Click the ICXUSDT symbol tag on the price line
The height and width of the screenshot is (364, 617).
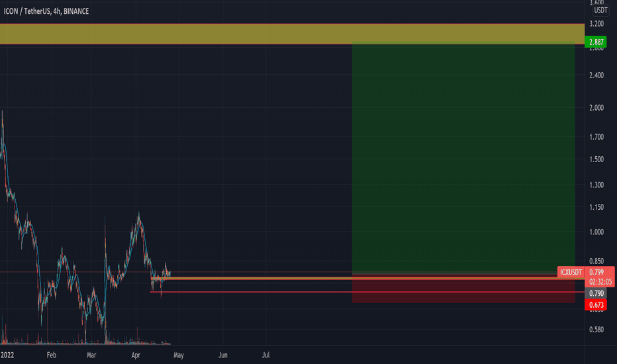pyautogui.click(x=571, y=272)
